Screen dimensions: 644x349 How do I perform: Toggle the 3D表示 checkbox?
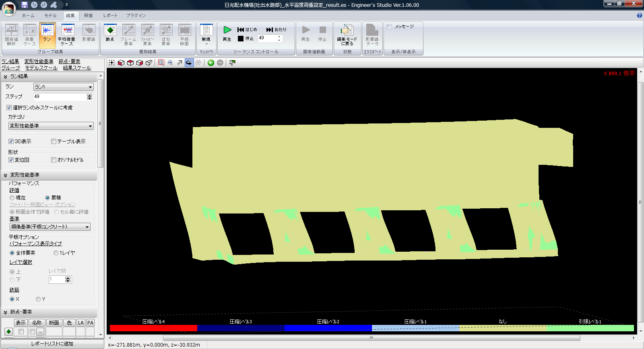11,142
